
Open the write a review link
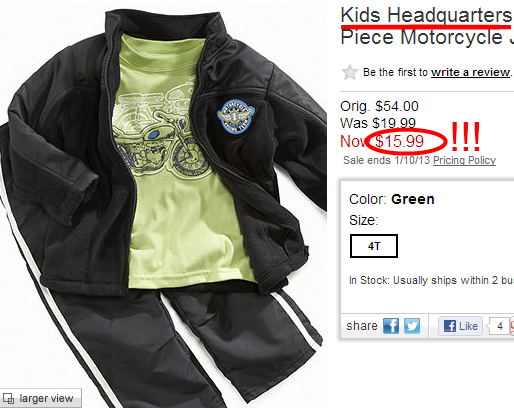click(470, 72)
